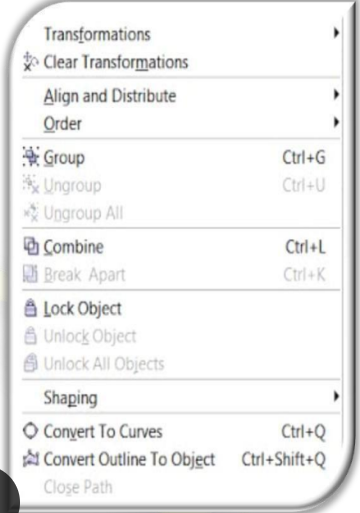360x513 pixels.
Task: Click the Unlock All Objects icon
Action: coord(31,363)
